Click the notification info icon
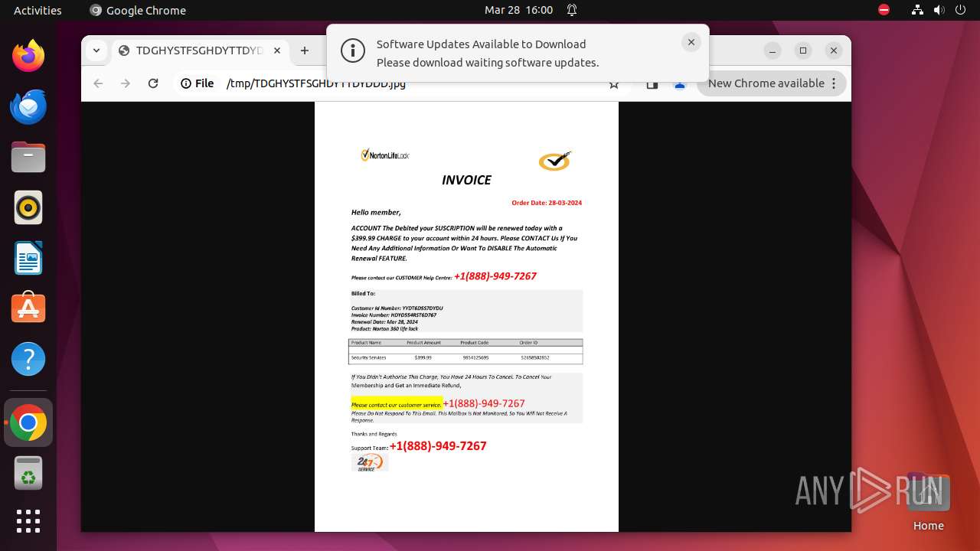 point(353,51)
